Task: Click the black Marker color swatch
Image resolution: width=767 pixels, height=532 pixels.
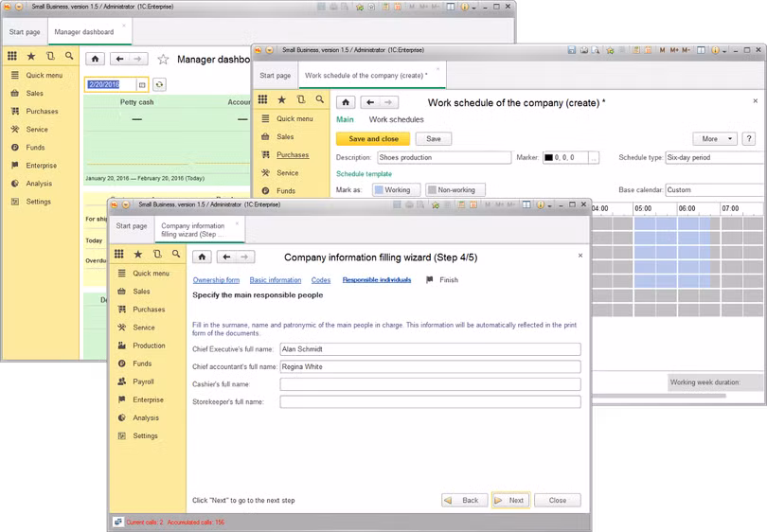Action: coord(549,158)
